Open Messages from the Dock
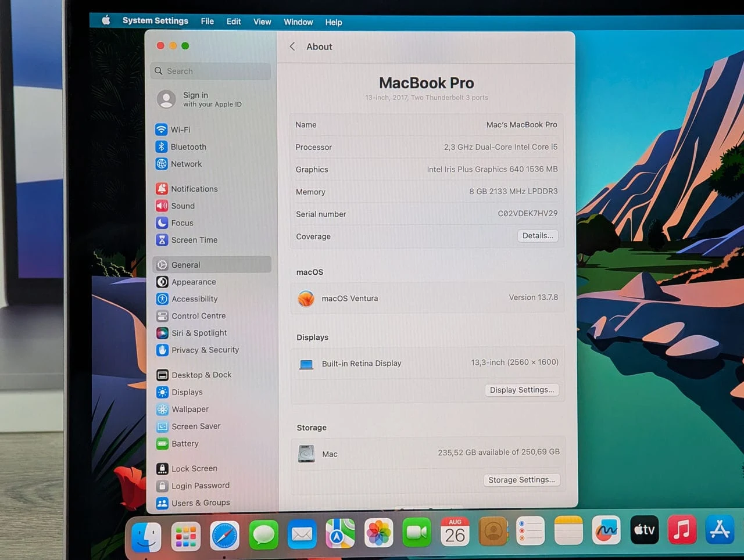Image resolution: width=744 pixels, height=560 pixels. point(263,534)
